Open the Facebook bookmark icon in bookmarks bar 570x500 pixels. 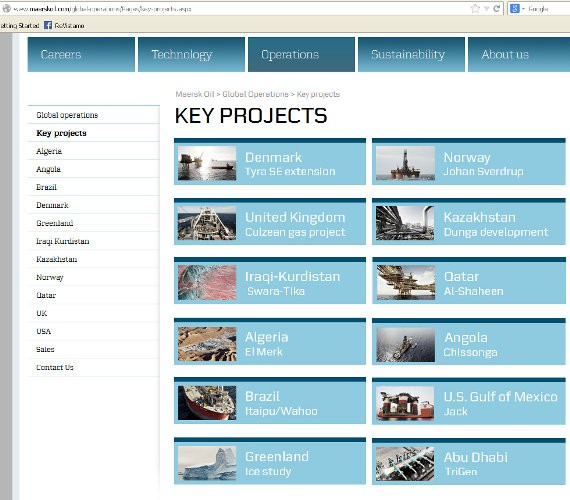click(x=48, y=25)
